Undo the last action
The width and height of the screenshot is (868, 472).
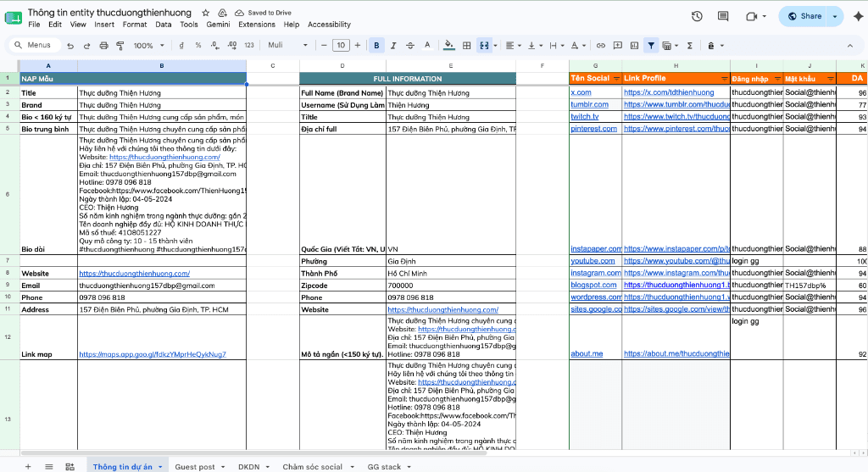click(70, 46)
